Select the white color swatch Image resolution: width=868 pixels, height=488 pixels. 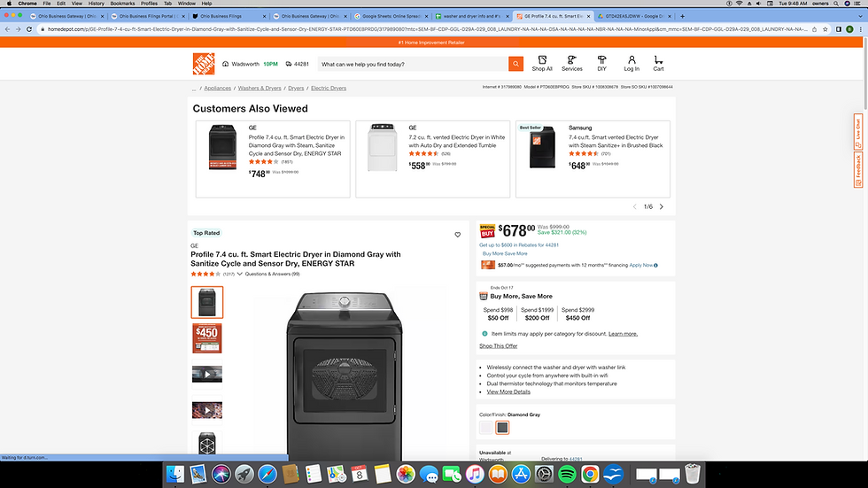[x=485, y=428]
